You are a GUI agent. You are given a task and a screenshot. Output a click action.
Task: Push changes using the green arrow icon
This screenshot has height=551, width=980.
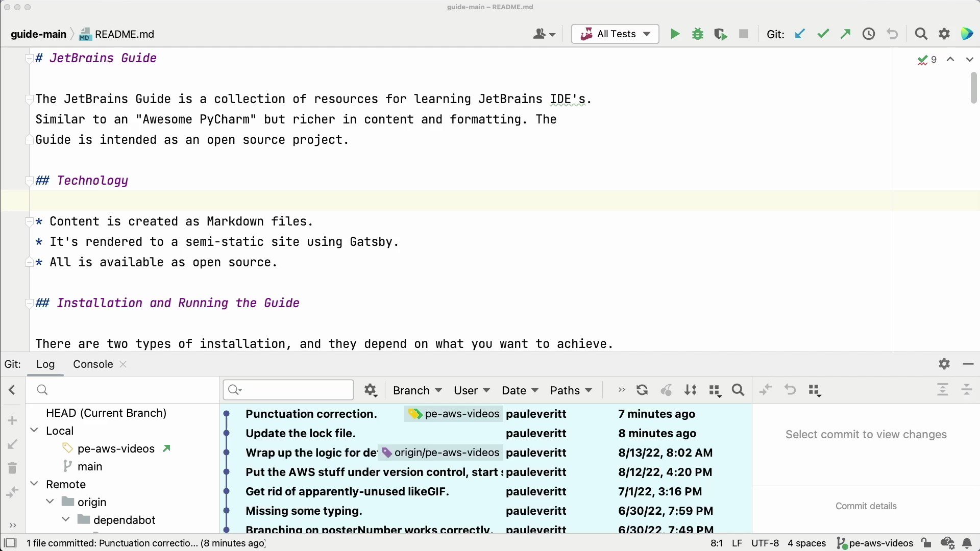[x=845, y=34]
